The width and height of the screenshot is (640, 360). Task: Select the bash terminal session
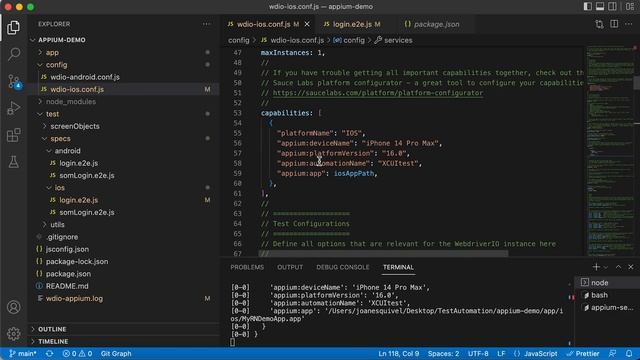(x=607, y=295)
